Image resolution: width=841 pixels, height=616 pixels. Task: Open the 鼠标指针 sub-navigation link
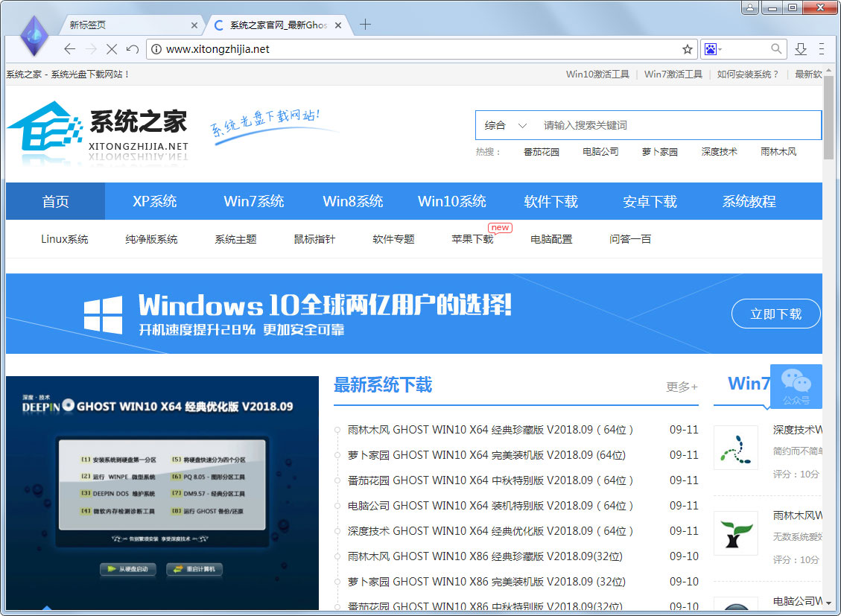[314, 239]
